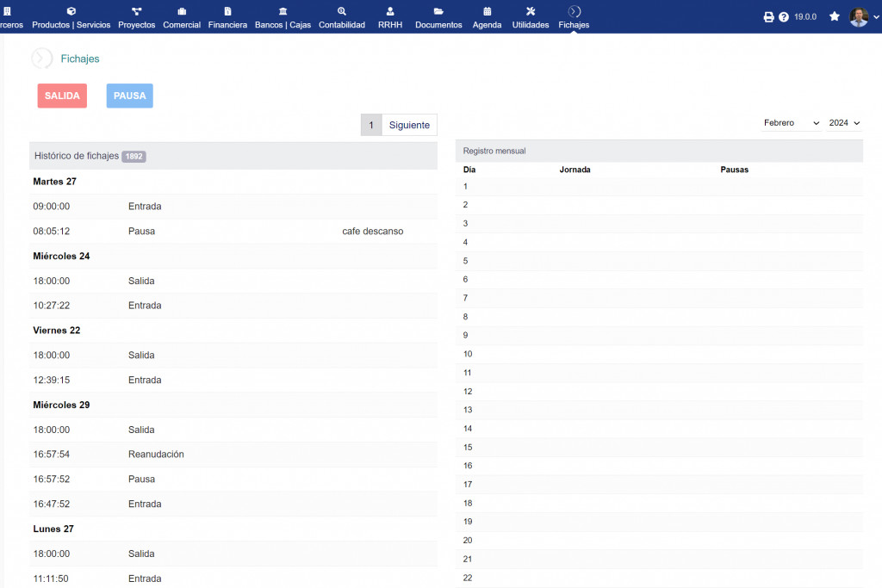Viewport: 882px width, 588px height.
Task: Open the Agenda calendar icon
Action: [x=488, y=11]
